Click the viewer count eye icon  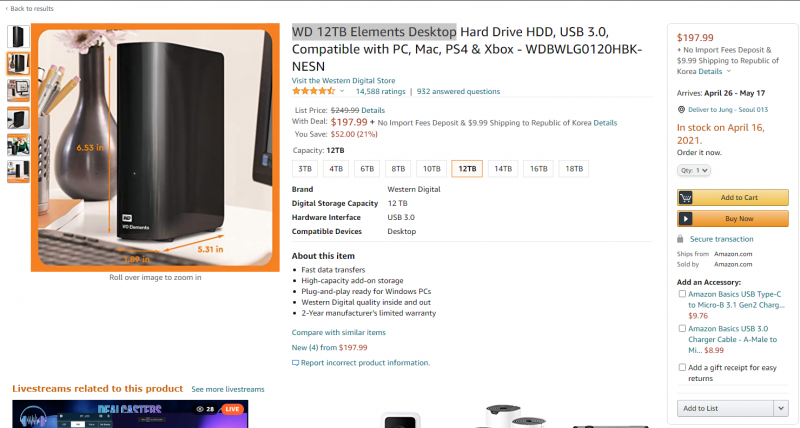(x=200, y=409)
